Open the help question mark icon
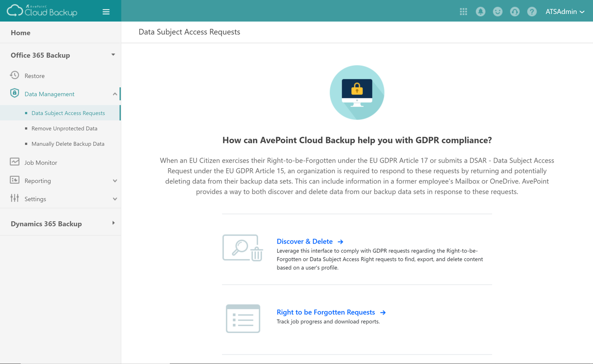The width and height of the screenshot is (593, 364). point(532,11)
